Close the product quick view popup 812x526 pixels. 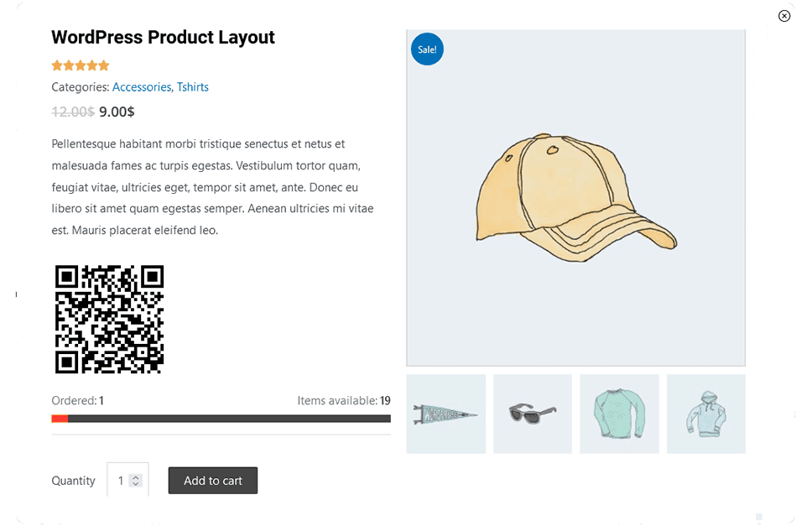pos(784,16)
